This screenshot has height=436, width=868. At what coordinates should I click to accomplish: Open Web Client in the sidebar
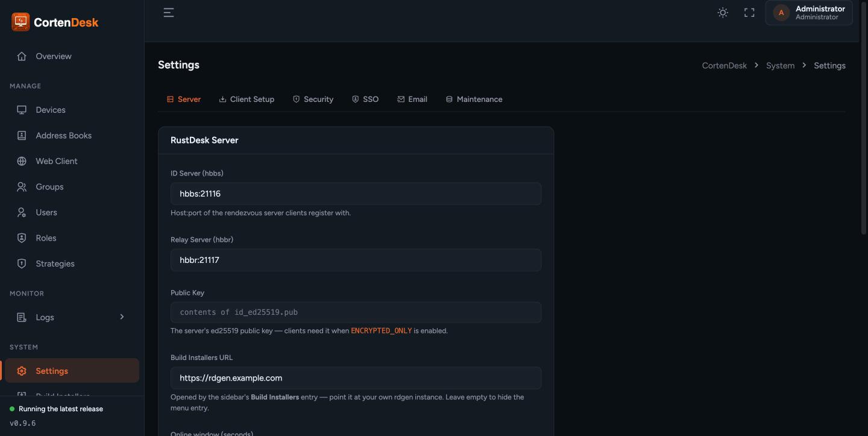point(72,161)
